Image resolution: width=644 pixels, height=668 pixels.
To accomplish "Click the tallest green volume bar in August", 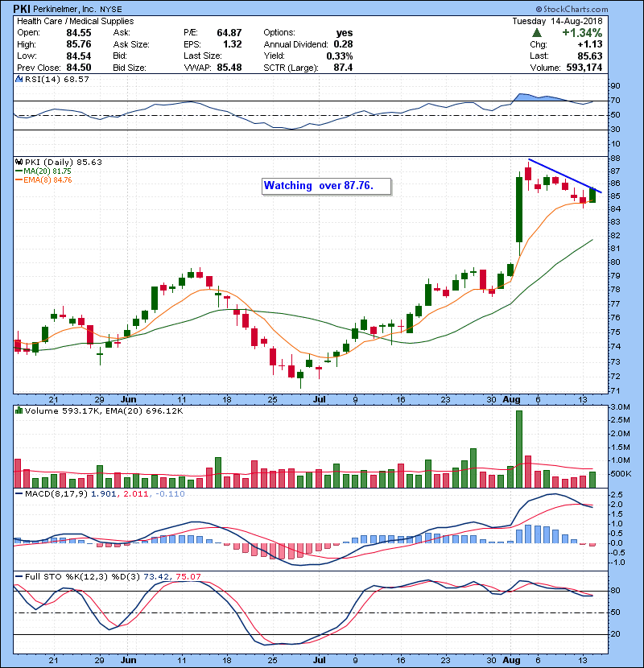I will 519,449.
